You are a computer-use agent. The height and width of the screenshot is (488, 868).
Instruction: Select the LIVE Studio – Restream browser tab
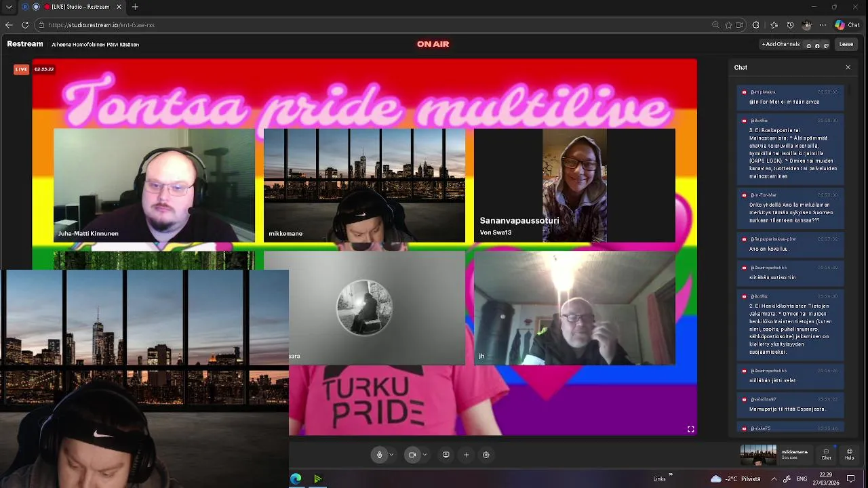[x=80, y=7]
